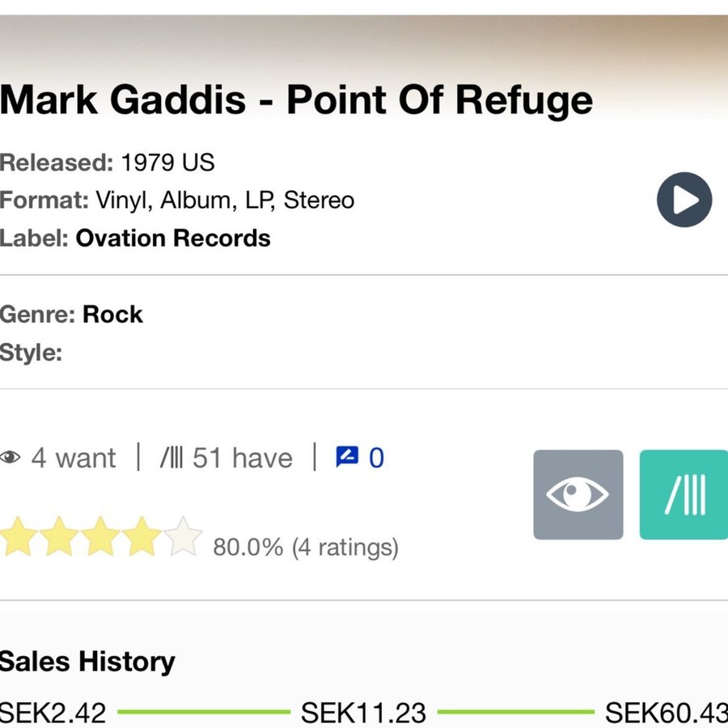Viewport: 728px width, 728px height.
Task: View the 51 have users list
Action: tap(243, 458)
